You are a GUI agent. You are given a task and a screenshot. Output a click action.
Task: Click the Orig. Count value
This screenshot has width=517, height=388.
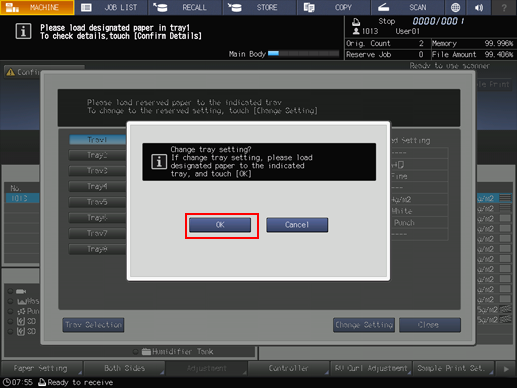tap(421, 43)
